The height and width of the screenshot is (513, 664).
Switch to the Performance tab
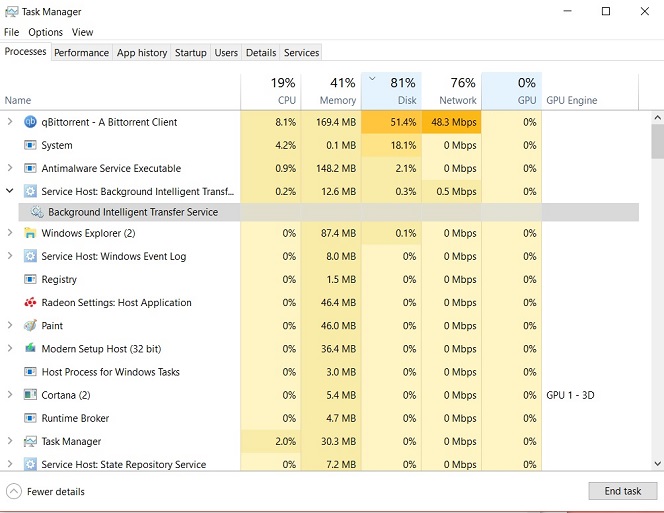coord(81,53)
